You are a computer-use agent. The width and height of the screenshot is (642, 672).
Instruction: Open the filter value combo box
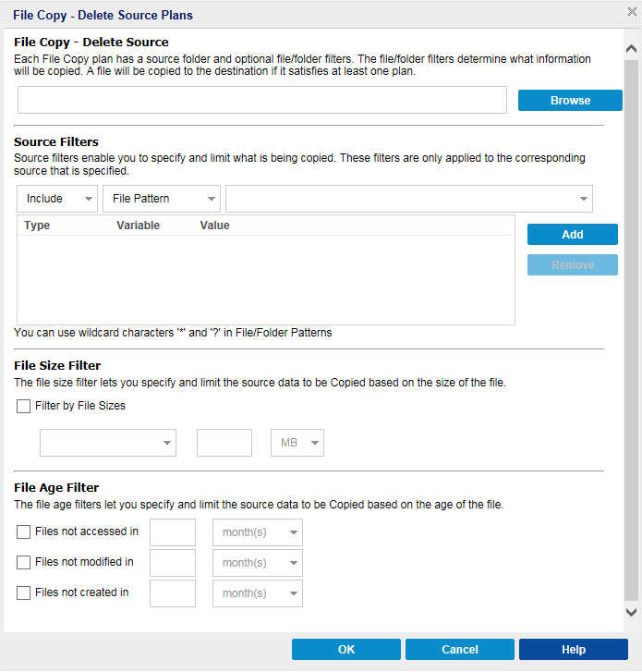408,199
